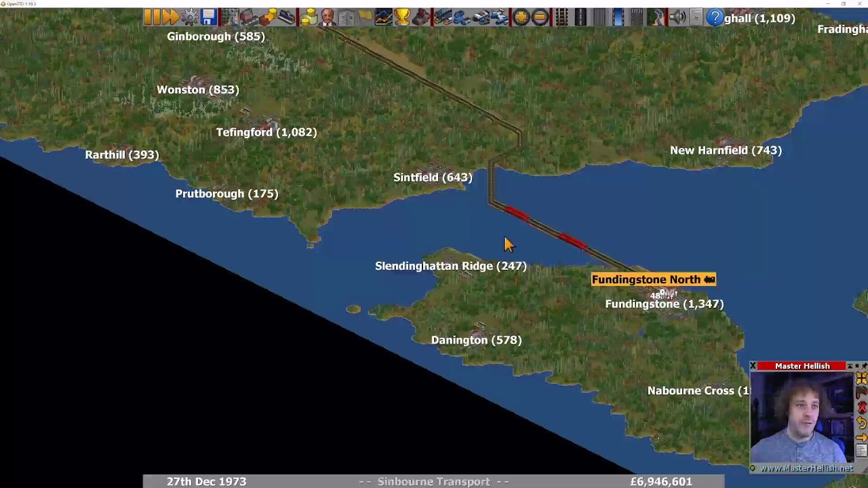Image resolution: width=868 pixels, height=488 pixels.
Task: Open the tramway construction tool
Action: 599,18
